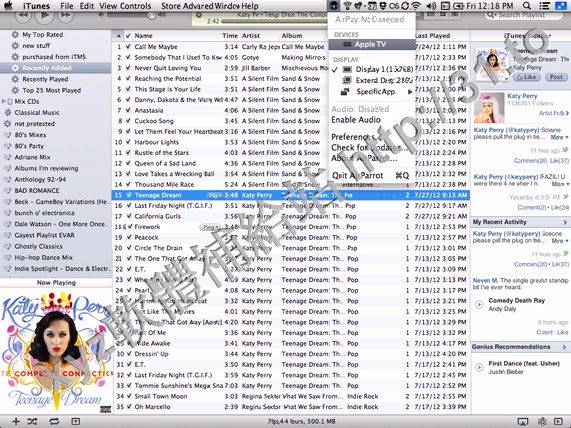Image resolution: width=571 pixels, height=428 pixels.
Task: Choose Enable Audio from AirParrot menu
Action: pos(356,120)
